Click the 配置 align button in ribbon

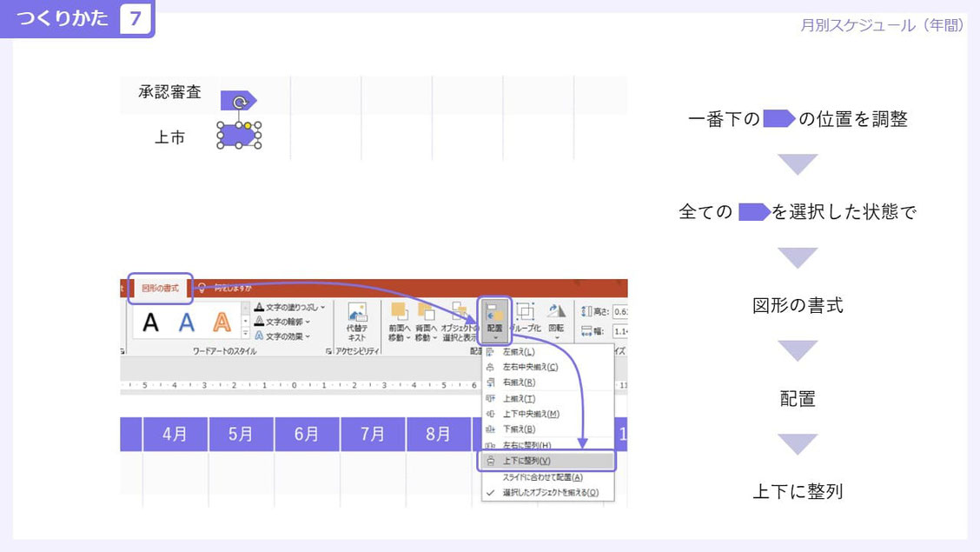pos(494,321)
